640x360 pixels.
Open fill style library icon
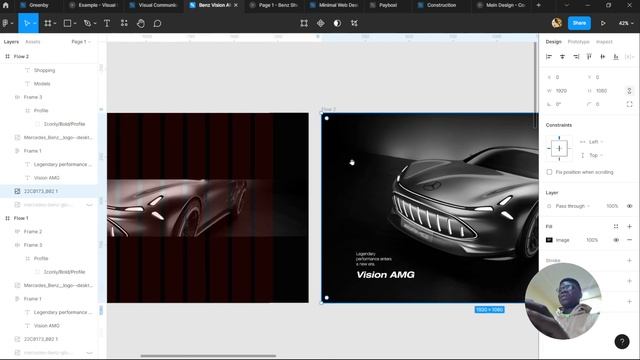(x=616, y=227)
